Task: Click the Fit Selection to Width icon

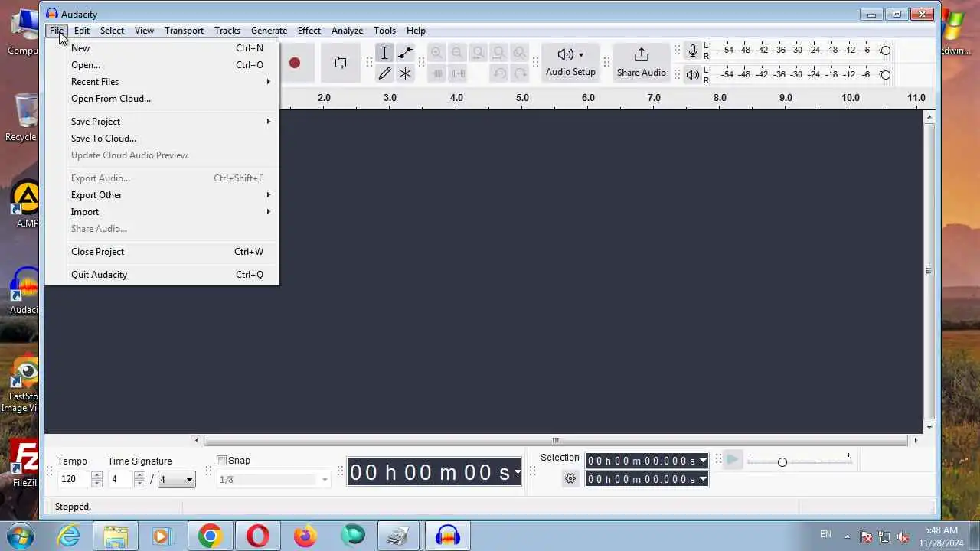Action: click(478, 53)
